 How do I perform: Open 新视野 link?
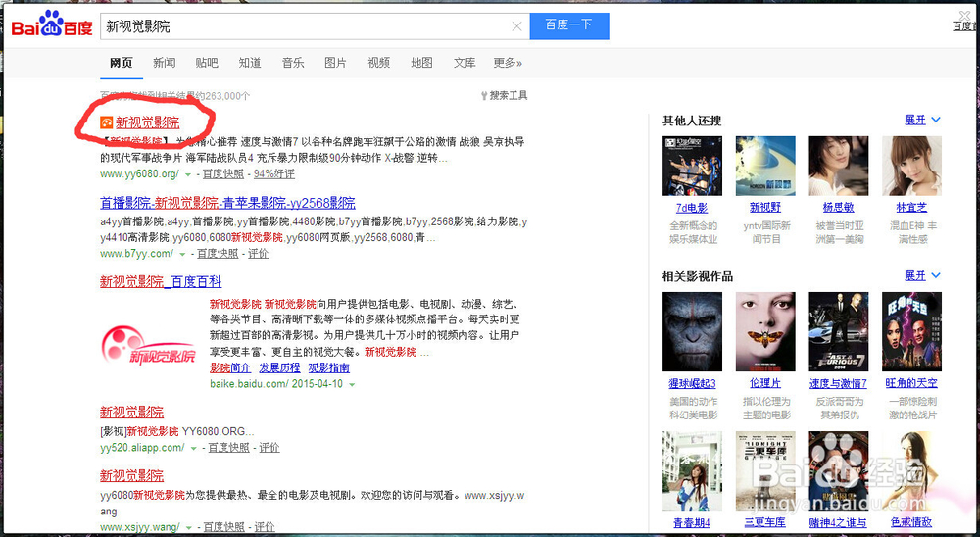click(765, 208)
